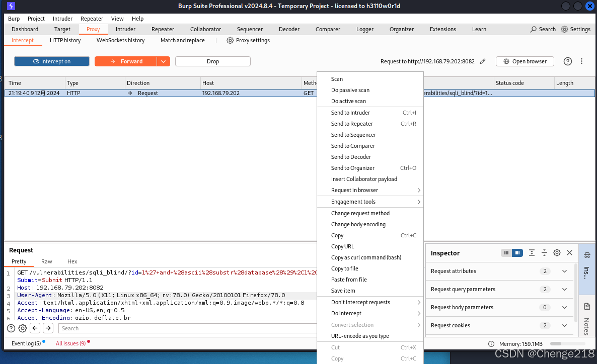Switch Inspector to side layout
The width and height of the screenshot is (597, 364).
pyautogui.click(x=517, y=252)
